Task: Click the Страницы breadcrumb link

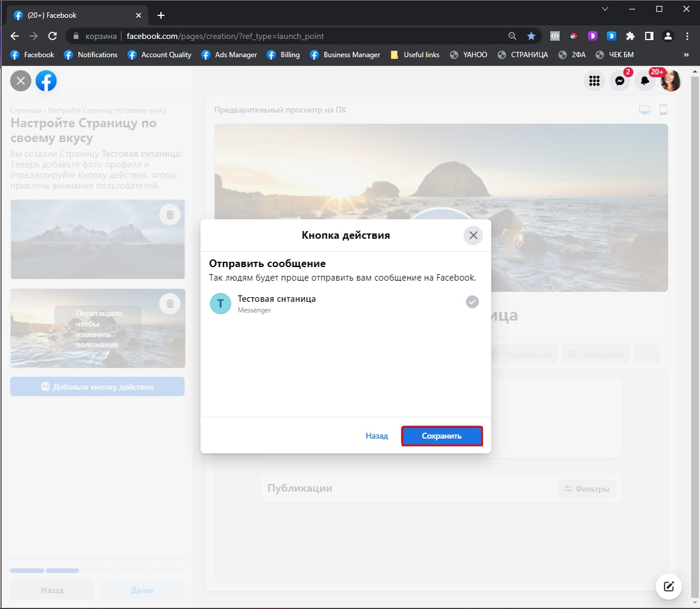Action: click(26, 110)
